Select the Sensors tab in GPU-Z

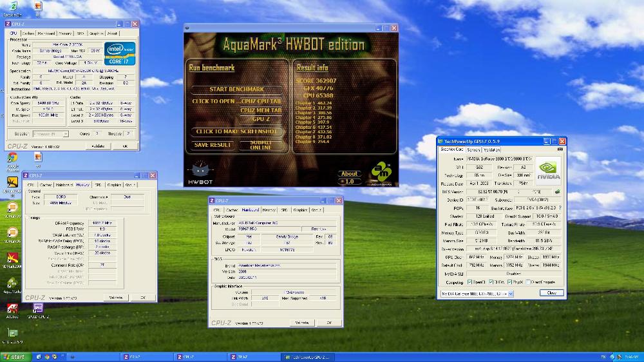tap(473, 150)
